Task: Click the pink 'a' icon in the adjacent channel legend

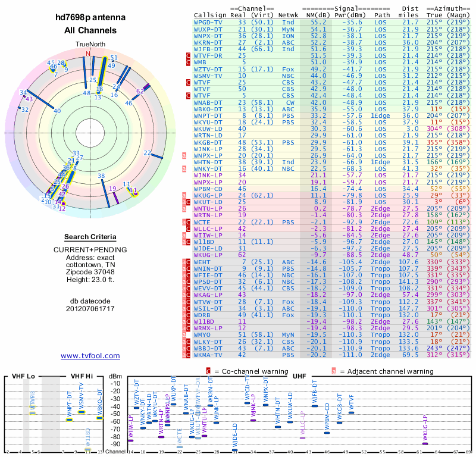Action: [x=334, y=371]
